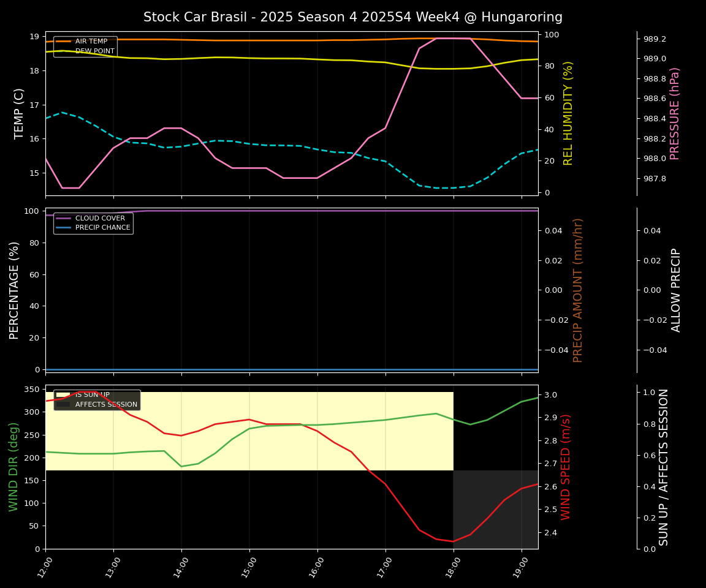
Task: Click the chart title mentioning Hungaroring
Action: tap(352, 17)
